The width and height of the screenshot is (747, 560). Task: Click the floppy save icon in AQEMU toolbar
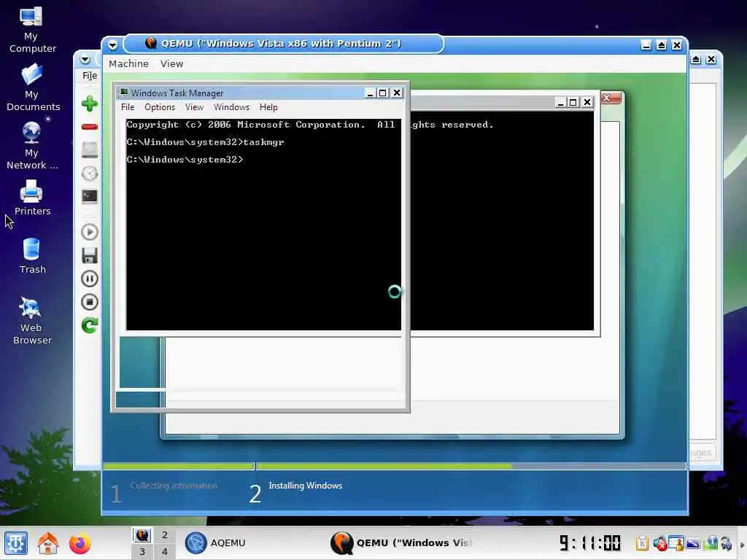[x=90, y=255]
